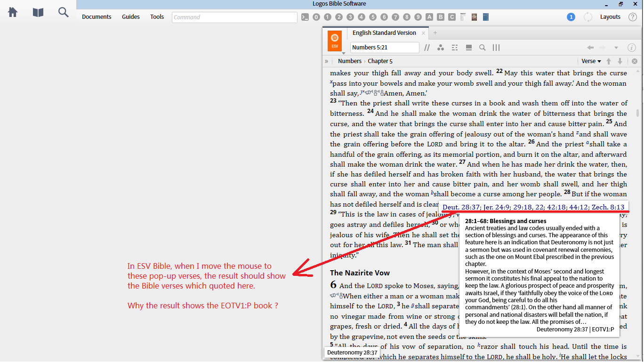Click shortcut number 6 icon
This screenshot has height=362, width=644.
click(384, 17)
